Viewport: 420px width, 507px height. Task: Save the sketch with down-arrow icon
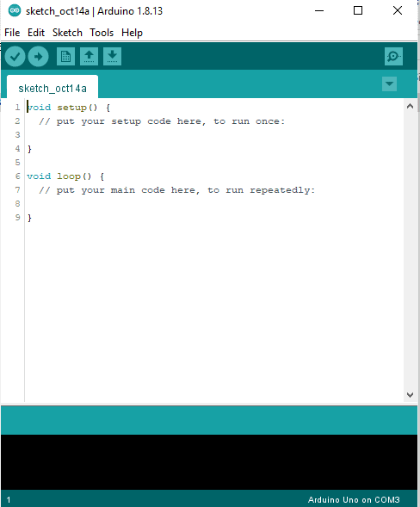(112, 57)
